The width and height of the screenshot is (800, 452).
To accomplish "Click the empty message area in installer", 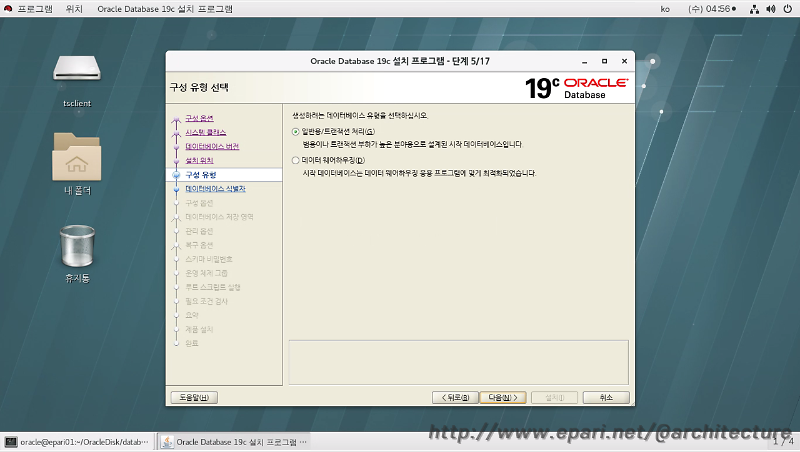I will point(459,362).
